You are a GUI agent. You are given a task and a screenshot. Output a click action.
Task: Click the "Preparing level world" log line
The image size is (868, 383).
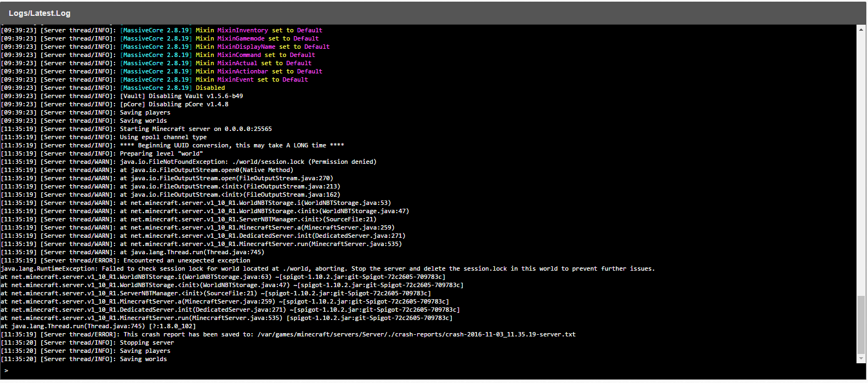pyautogui.click(x=161, y=153)
